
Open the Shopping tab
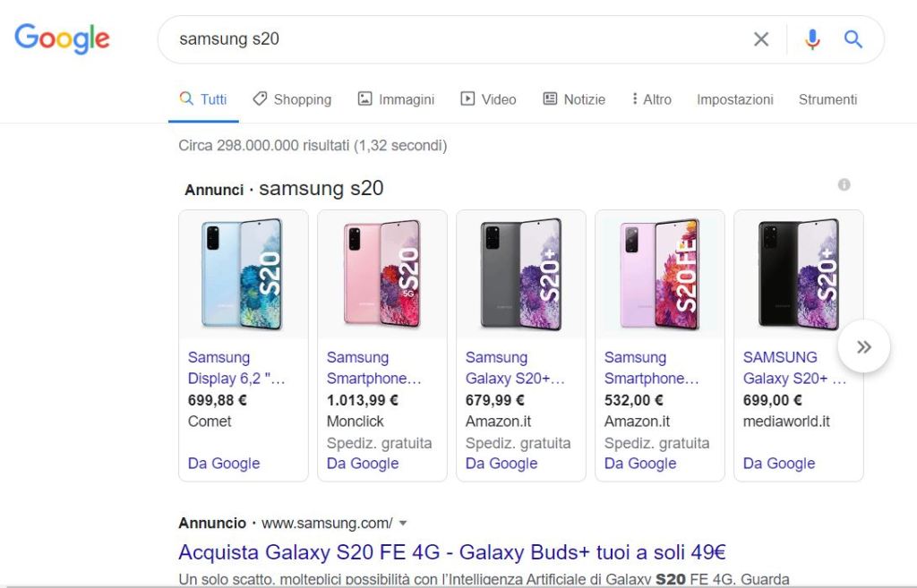tap(292, 99)
